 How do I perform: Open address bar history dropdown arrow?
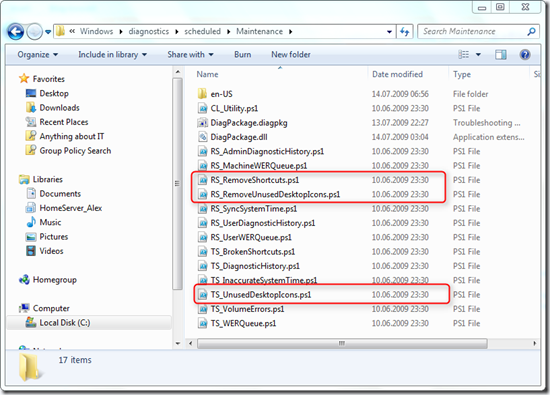[389, 32]
